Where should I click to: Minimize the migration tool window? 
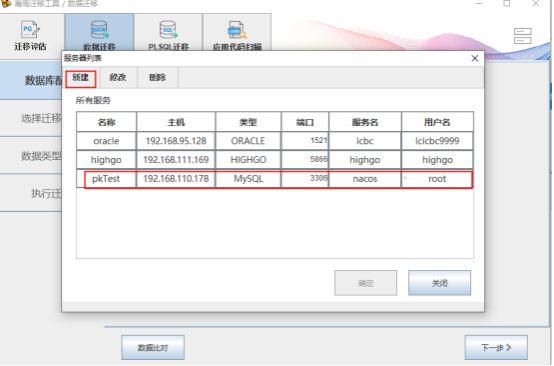[479, 4]
